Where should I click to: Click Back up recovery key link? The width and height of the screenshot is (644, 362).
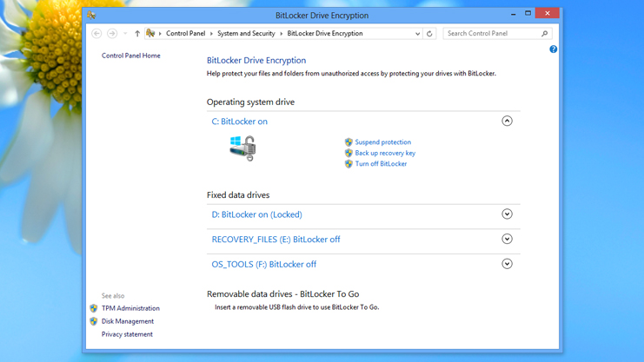(x=385, y=153)
